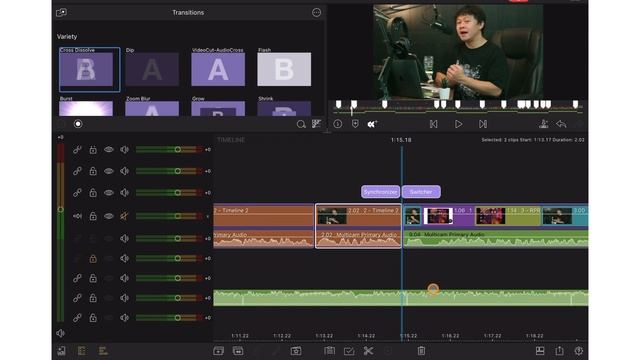Search the transitions library
This screenshot has height=360, width=640.
[x=301, y=124]
